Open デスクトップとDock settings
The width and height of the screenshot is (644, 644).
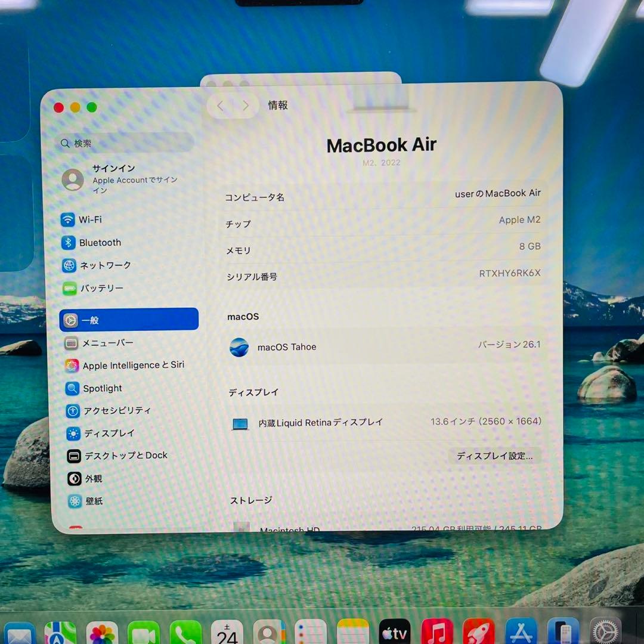click(121, 456)
